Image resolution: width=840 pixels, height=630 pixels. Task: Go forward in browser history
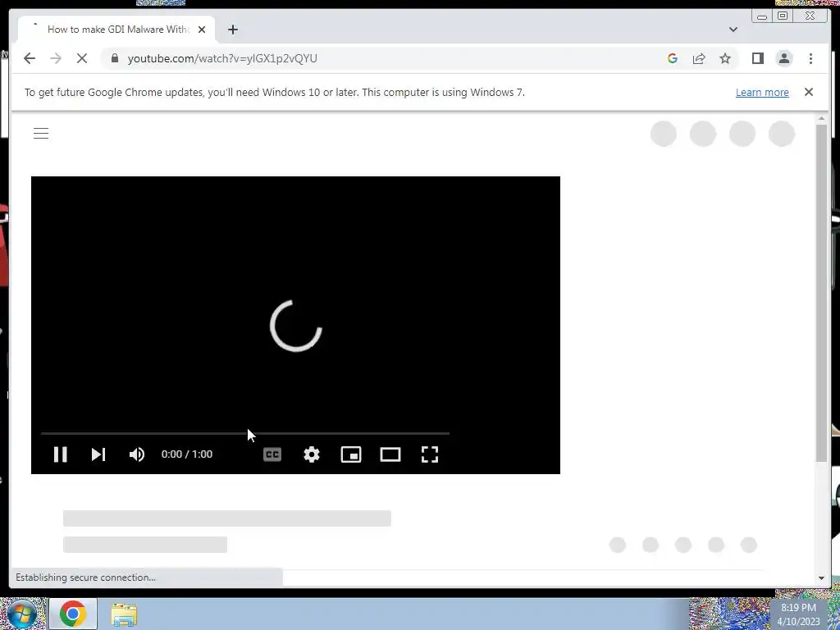(x=56, y=58)
